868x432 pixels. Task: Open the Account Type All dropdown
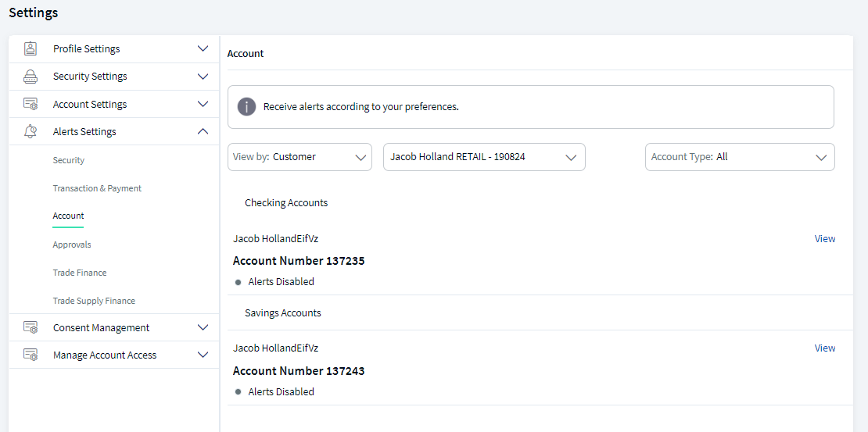[740, 157]
